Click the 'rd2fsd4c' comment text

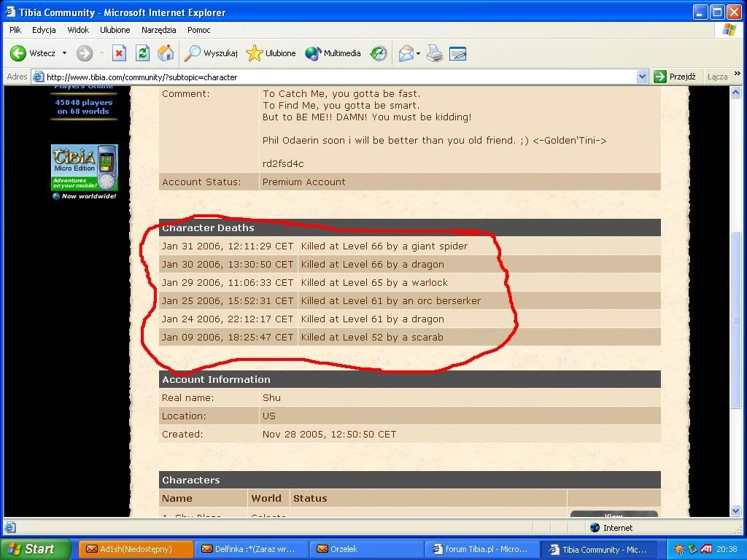click(283, 164)
